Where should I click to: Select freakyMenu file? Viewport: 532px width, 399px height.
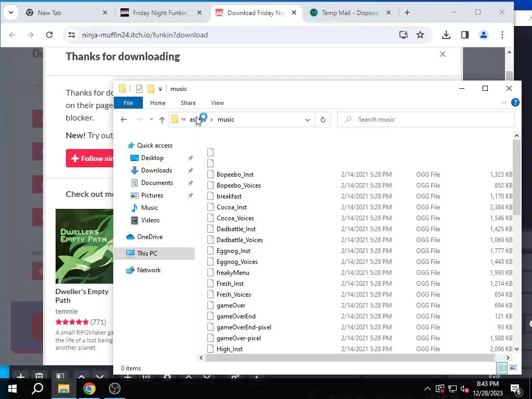click(233, 272)
